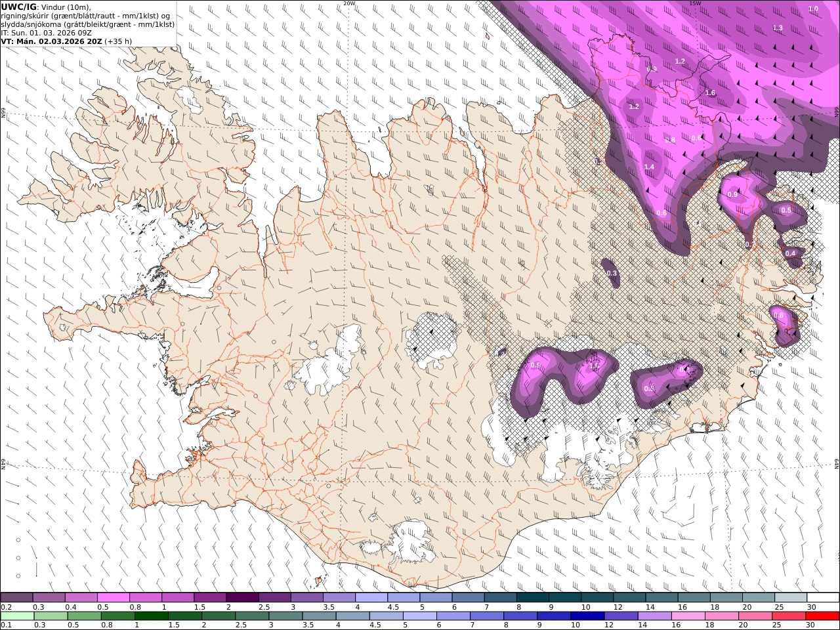The width and height of the screenshot is (840, 630).
Task: Click the "rigning/skúrir" legend description line
Action: [x=85, y=16]
